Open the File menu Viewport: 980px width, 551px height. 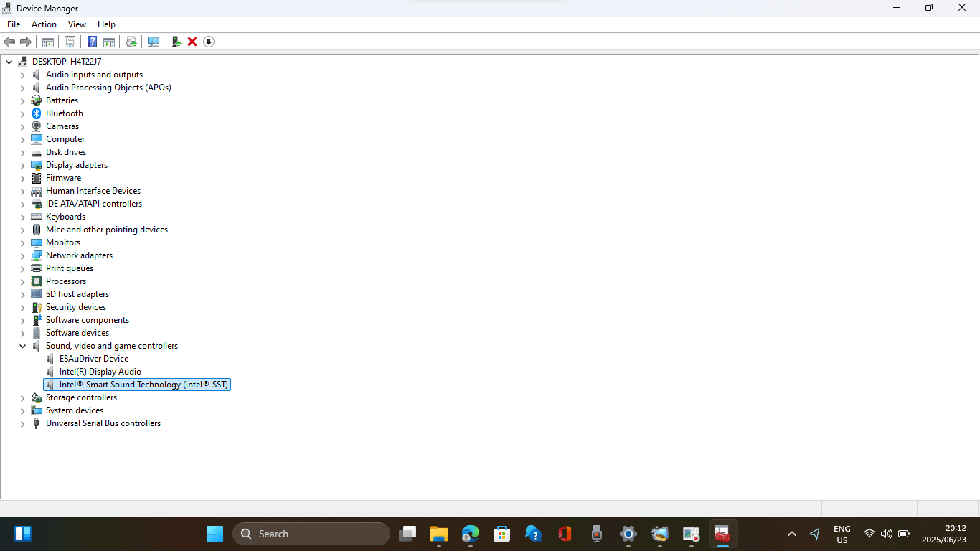pyautogui.click(x=14, y=24)
